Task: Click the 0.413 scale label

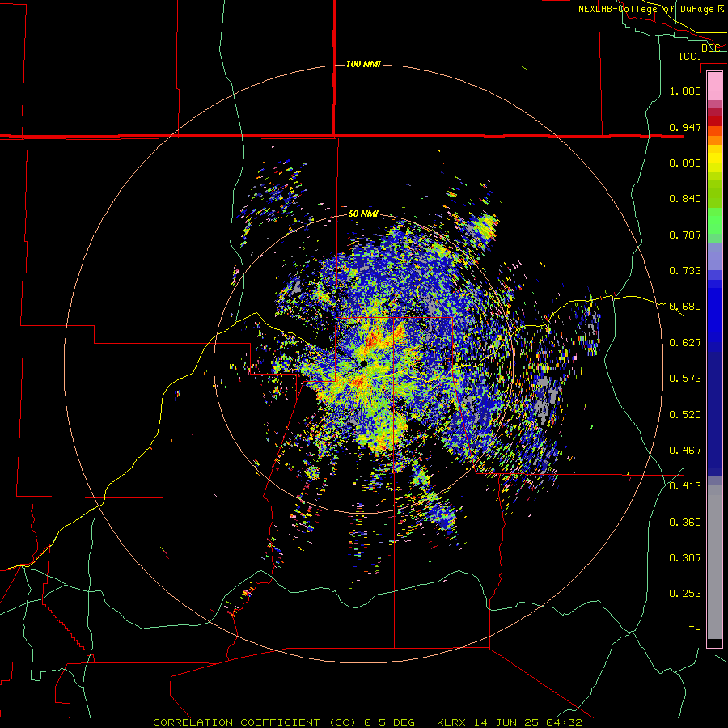Action: pos(685,486)
